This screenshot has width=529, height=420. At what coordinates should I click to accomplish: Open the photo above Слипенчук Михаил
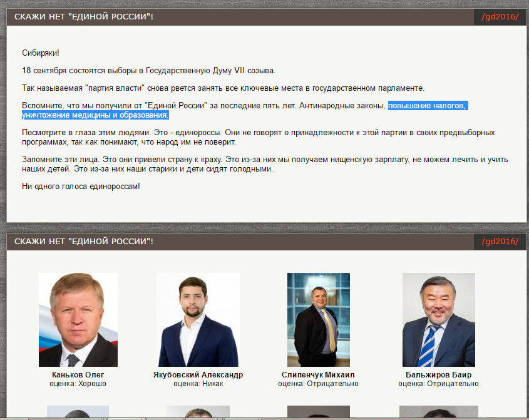pos(318,319)
